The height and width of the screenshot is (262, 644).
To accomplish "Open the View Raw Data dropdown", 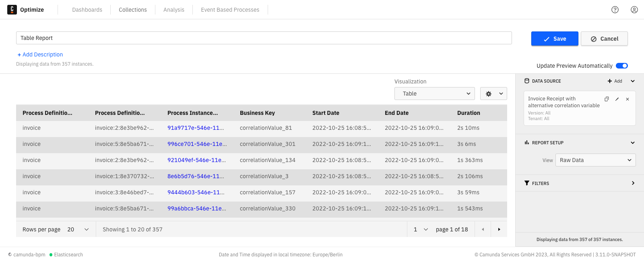I will click(596, 160).
